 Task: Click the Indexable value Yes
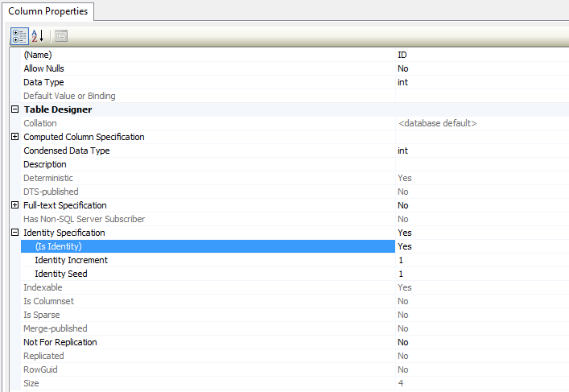click(x=405, y=287)
